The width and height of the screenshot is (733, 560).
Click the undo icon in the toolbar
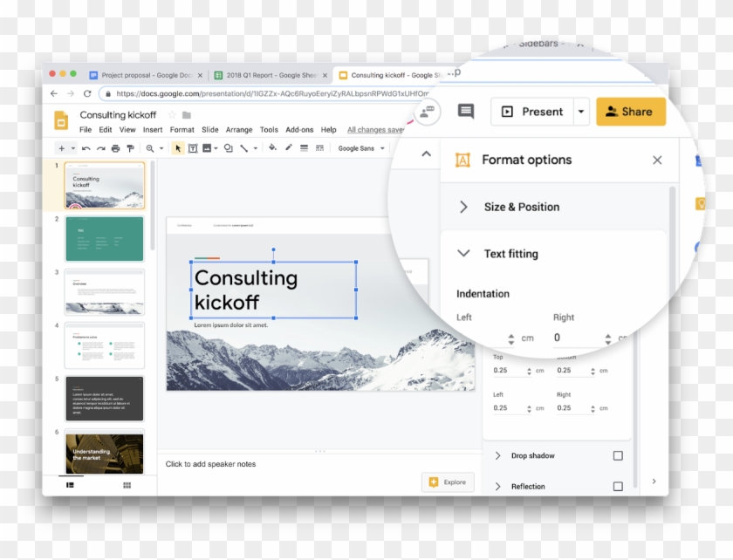tap(87, 148)
